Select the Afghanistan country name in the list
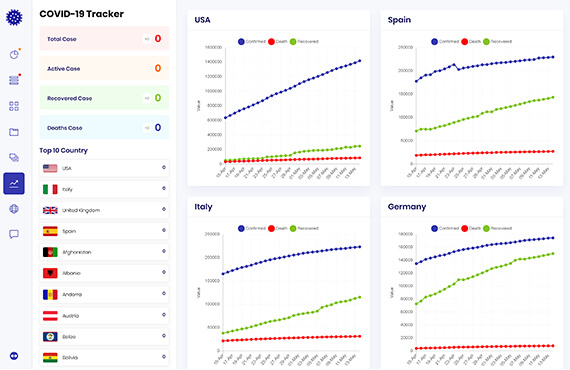 [77, 252]
